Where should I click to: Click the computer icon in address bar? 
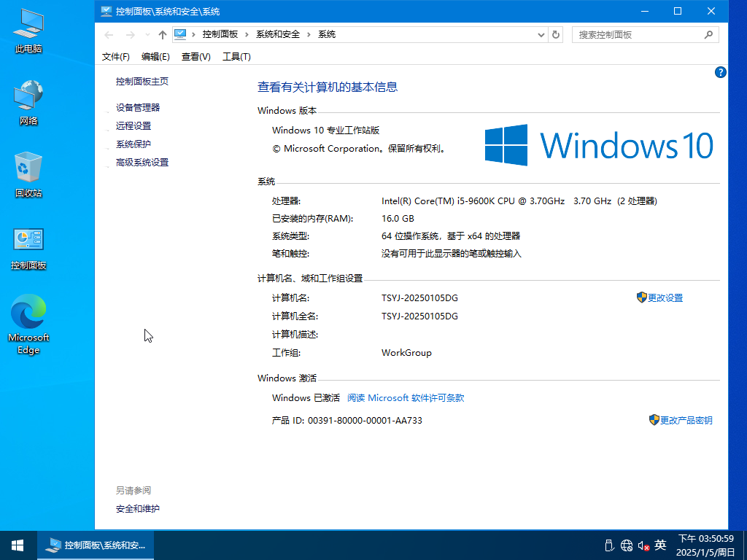(180, 34)
